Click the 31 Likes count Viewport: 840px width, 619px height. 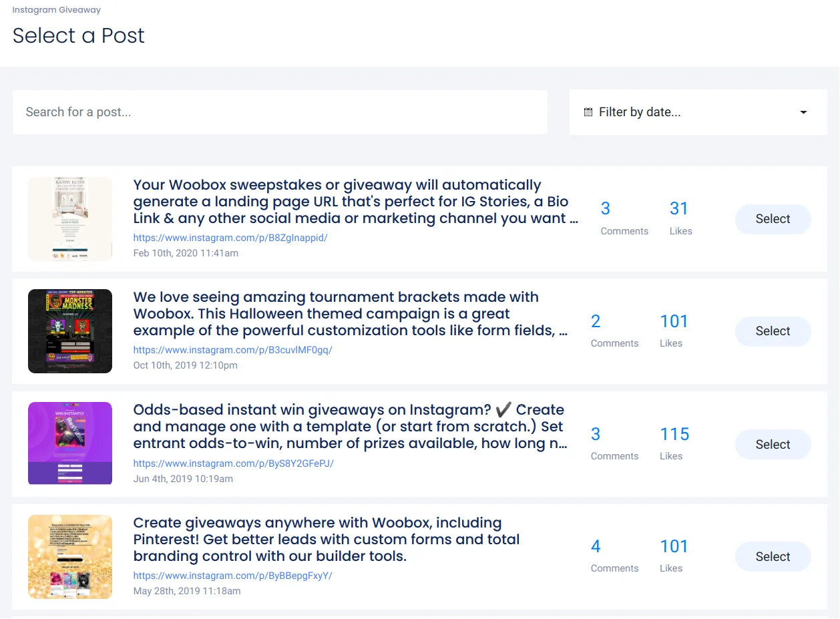click(x=678, y=209)
